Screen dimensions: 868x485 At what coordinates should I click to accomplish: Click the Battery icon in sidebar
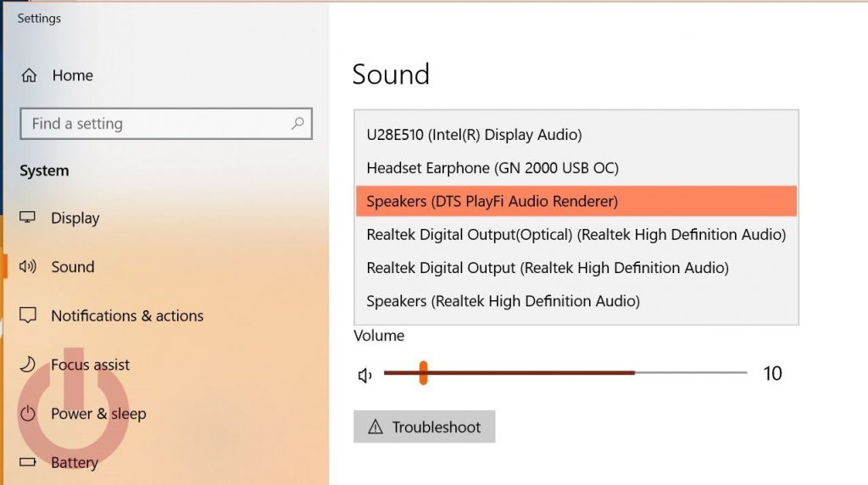click(28, 462)
